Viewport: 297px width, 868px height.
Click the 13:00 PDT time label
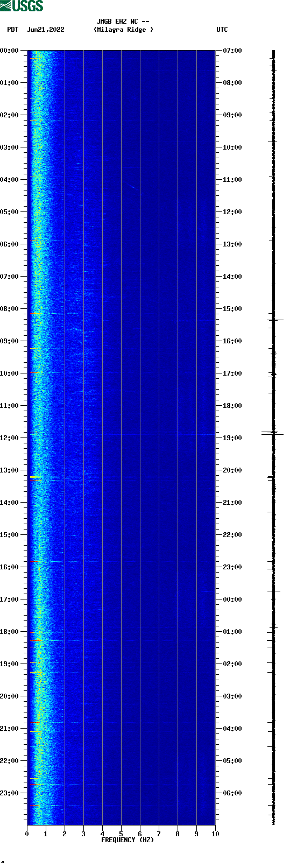(x=9, y=470)
